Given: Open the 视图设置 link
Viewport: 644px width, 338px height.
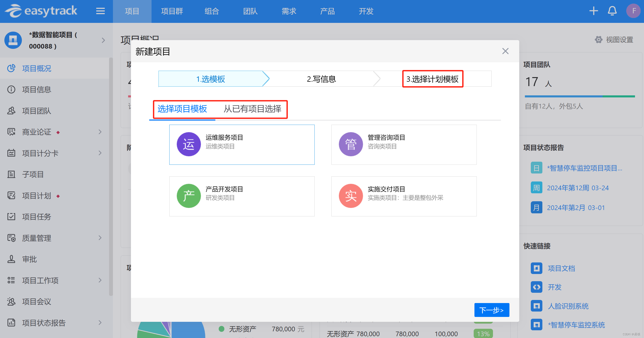Looking at the screenshot, I should (x=620, y=40).
